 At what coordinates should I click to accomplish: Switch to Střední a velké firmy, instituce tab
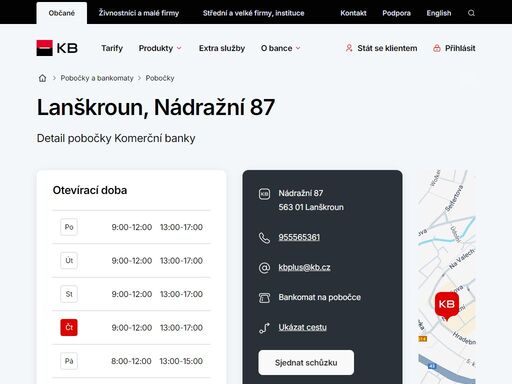[x=253, y=13]
